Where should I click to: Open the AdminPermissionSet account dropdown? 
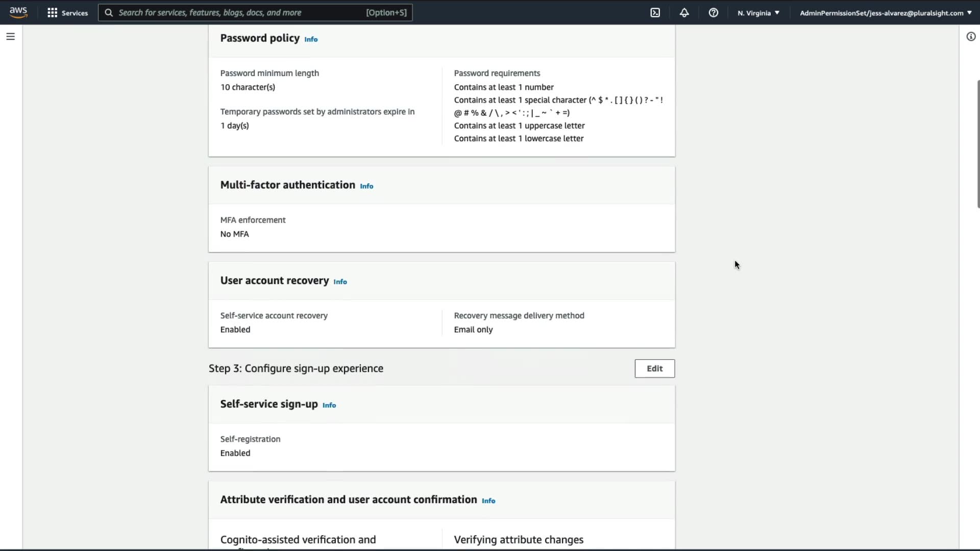coord(886,13)
